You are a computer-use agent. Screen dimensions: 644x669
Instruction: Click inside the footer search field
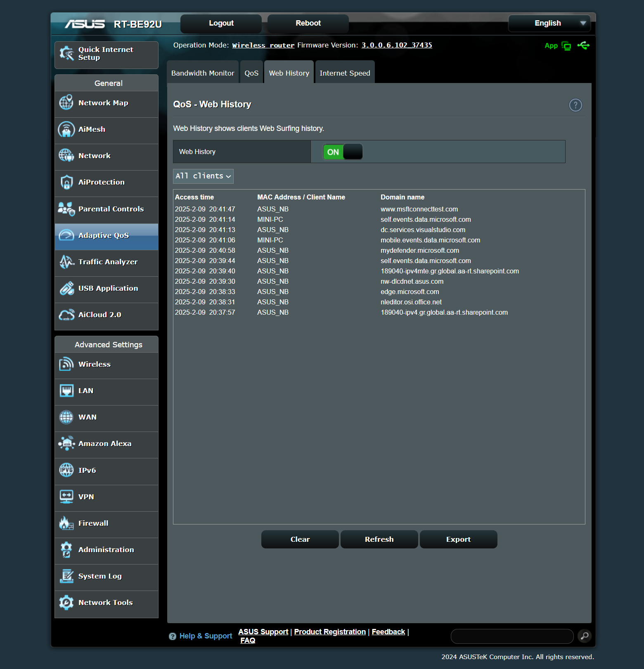pyautogui.click(x=512, y=636)
